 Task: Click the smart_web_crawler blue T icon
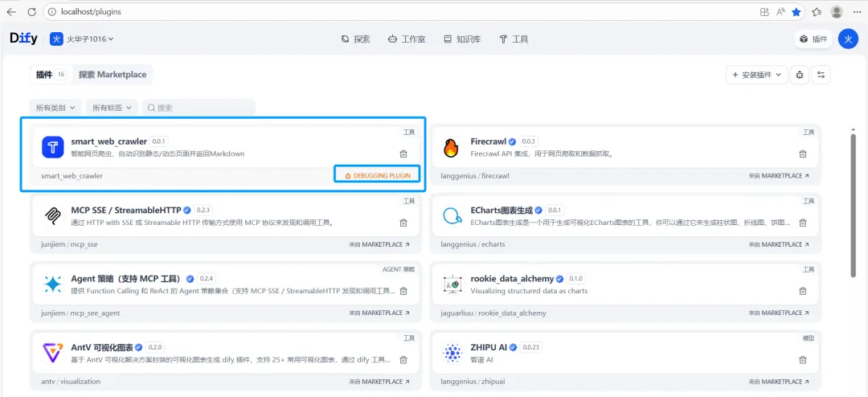click(x=54, y=147)
